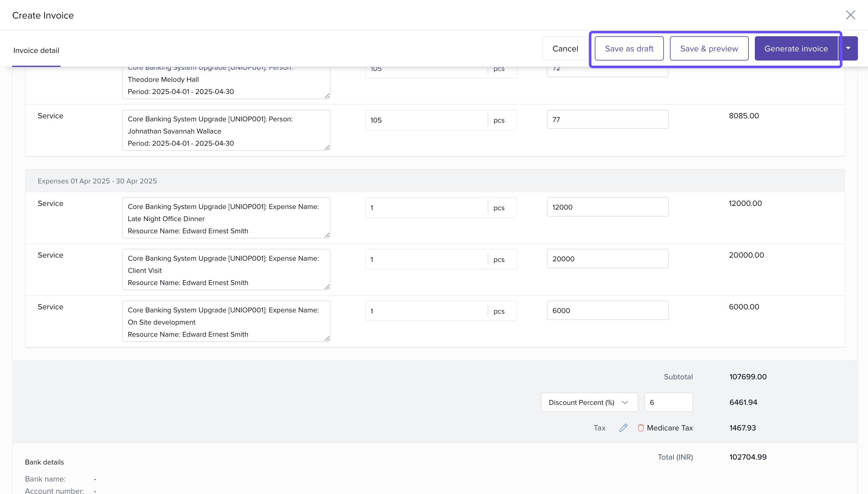Cancel the invoice creation
Viewport: 868px width, 494px height.
coord(565,49)
